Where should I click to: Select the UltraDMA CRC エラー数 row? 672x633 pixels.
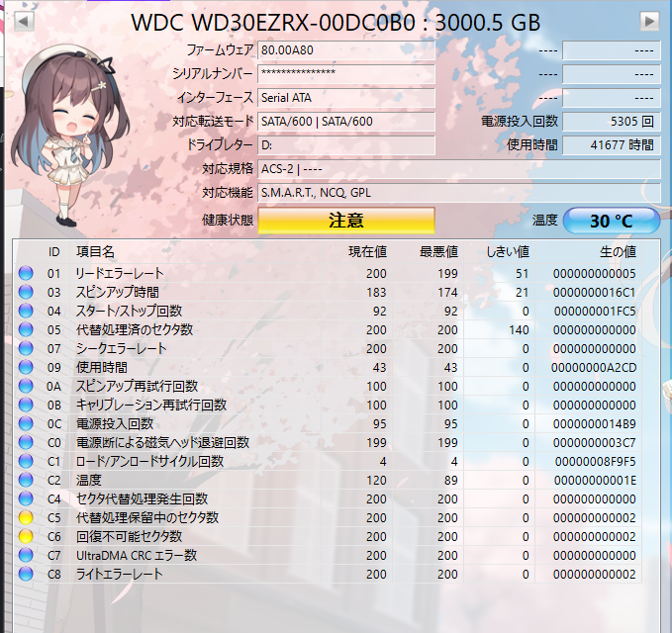328,556
